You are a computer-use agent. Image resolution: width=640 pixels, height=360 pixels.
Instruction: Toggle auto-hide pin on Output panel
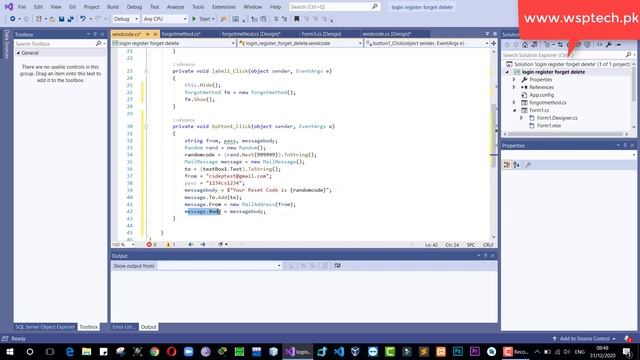485,256
